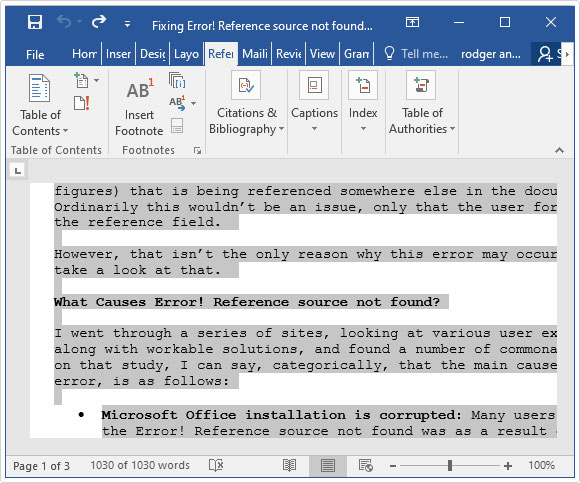Click the 1030 of 1030 words counter

coord(140,465)
